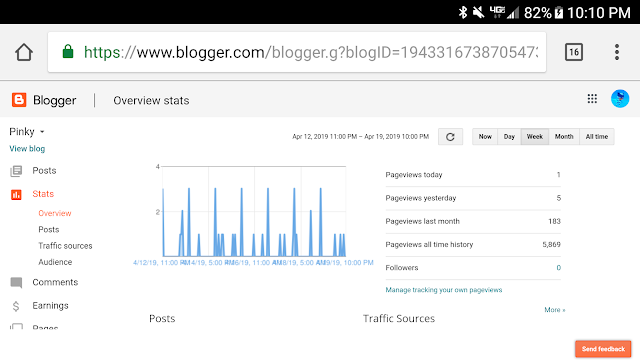Screen dimensions: 640x360
Task: Select the Day time range
Action: (509, 137)
